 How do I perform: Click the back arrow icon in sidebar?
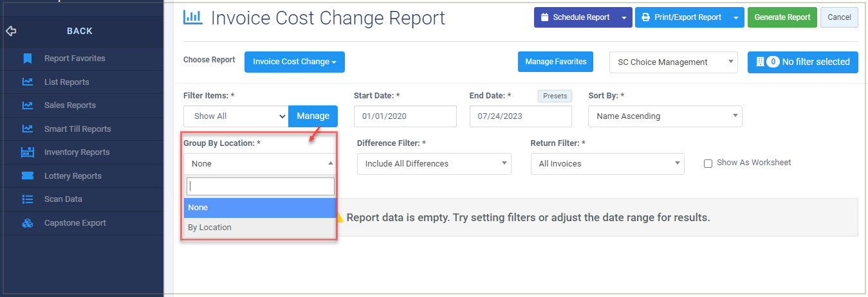click(11, 31)
